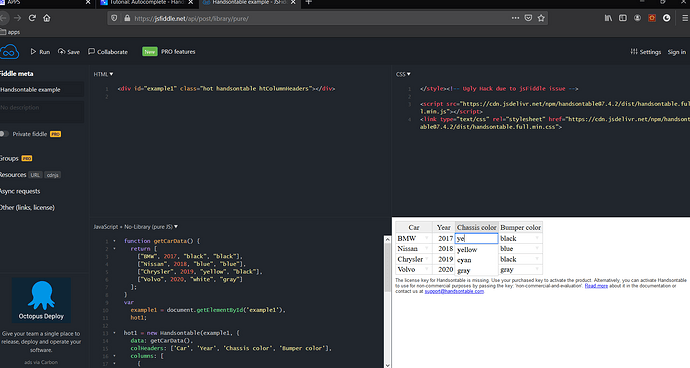Reload the browser page
This screenshot has width=690, height=368.
[x=32, y=18]
